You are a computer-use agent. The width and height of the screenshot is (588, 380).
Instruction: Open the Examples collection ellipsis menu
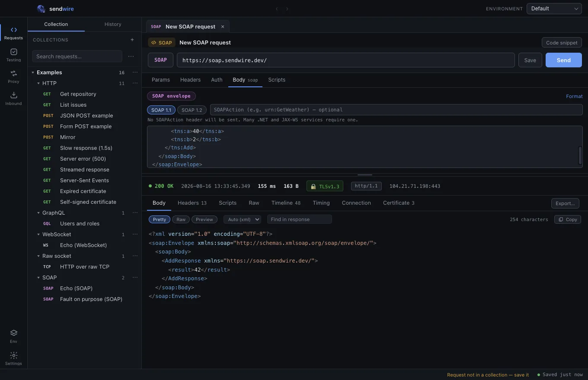pos(135,73)
